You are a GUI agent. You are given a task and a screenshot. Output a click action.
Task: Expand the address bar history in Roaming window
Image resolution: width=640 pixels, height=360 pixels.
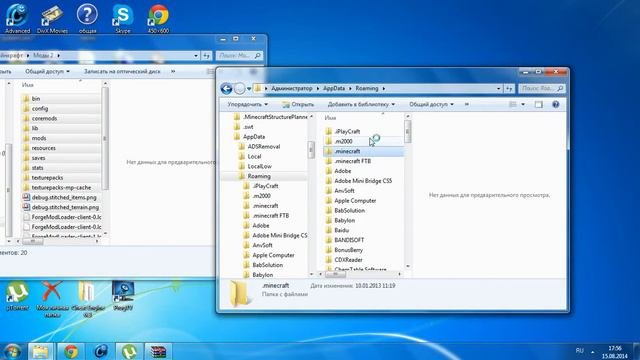(498, 88)
